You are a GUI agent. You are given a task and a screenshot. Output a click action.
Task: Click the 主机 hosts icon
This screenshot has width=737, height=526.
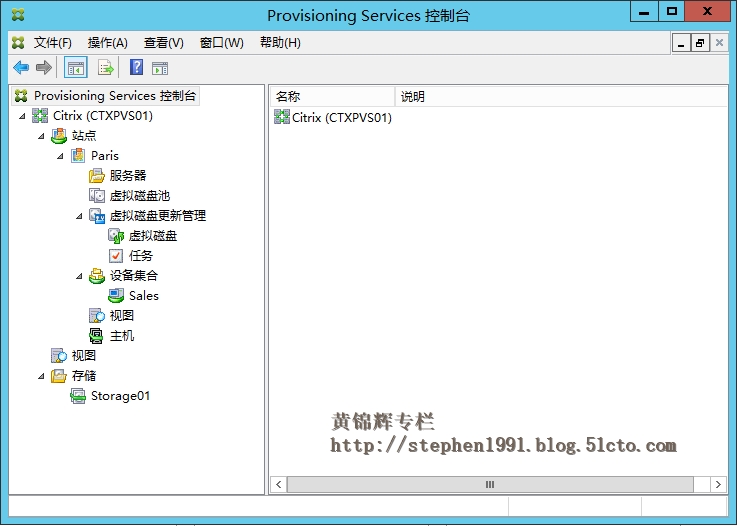[x=96, y=336]
